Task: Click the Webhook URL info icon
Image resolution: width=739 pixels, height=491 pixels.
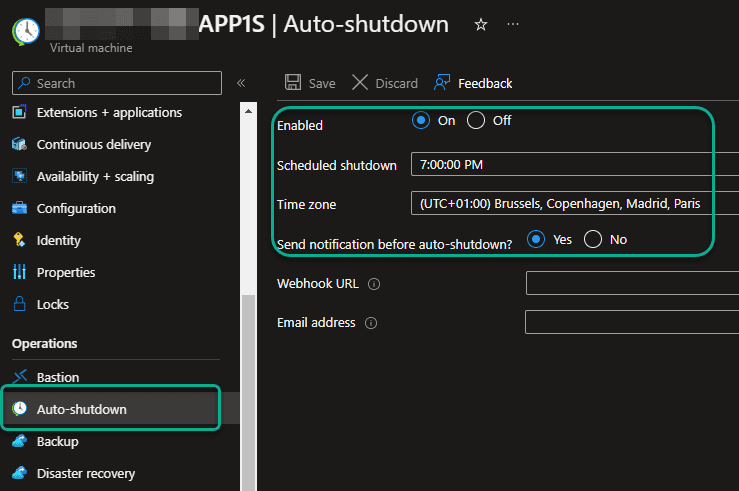Action: tap(374, 284)
